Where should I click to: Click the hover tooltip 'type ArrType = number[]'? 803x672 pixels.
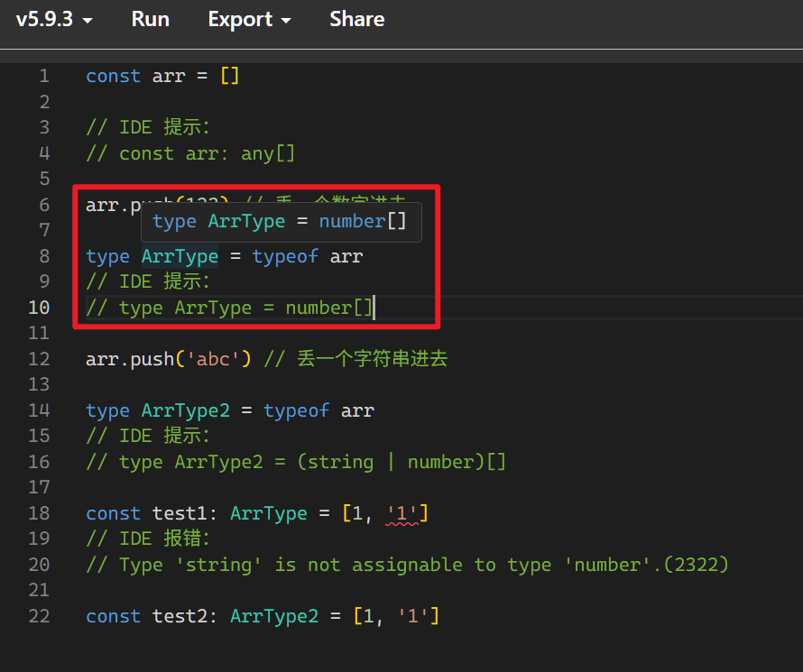(282, 222)
